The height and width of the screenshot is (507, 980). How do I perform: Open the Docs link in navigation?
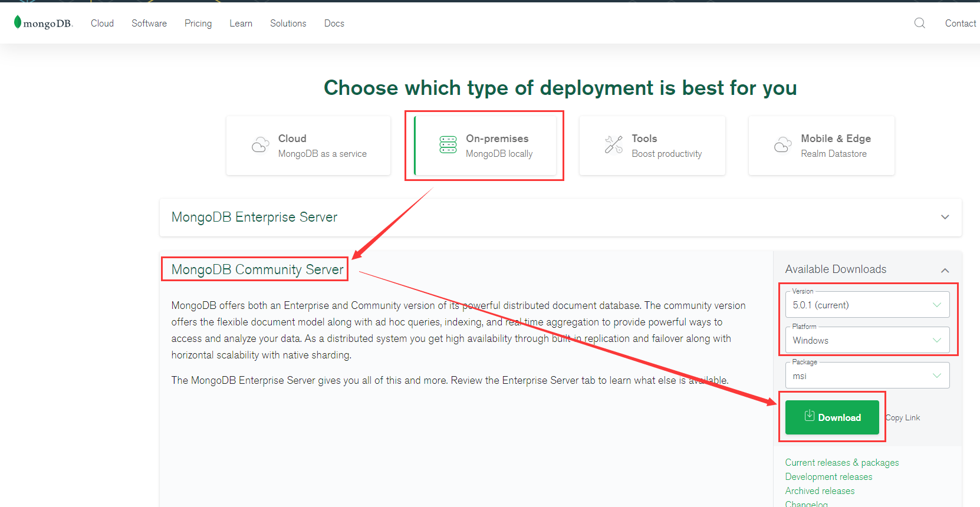[334, 23]
